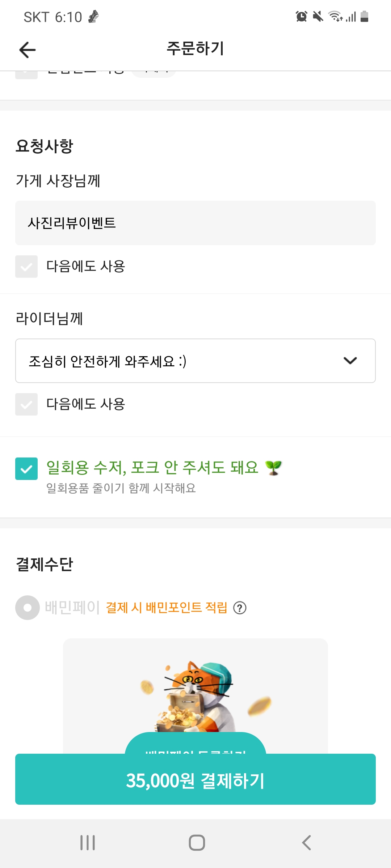Open the rider request dropdown
391x868 pixels.
coord(181,361)
